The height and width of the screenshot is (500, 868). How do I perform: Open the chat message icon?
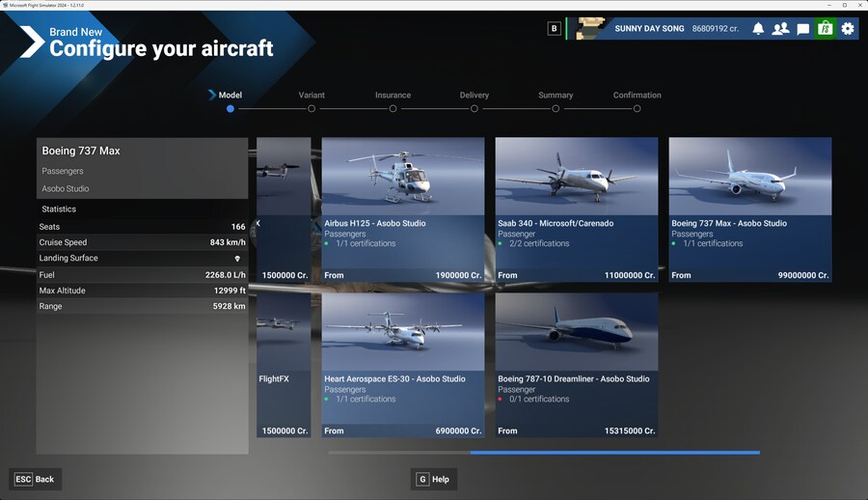point(802,29)
